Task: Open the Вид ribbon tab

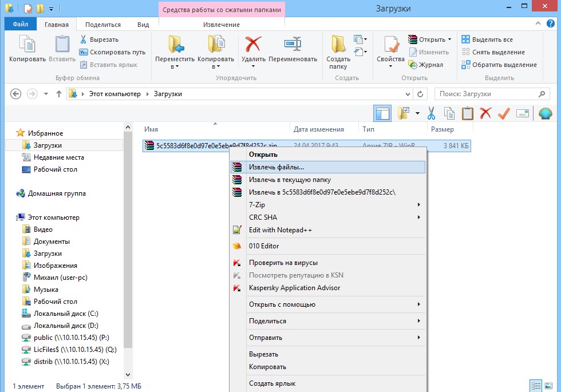Action: tap(143, 25)
